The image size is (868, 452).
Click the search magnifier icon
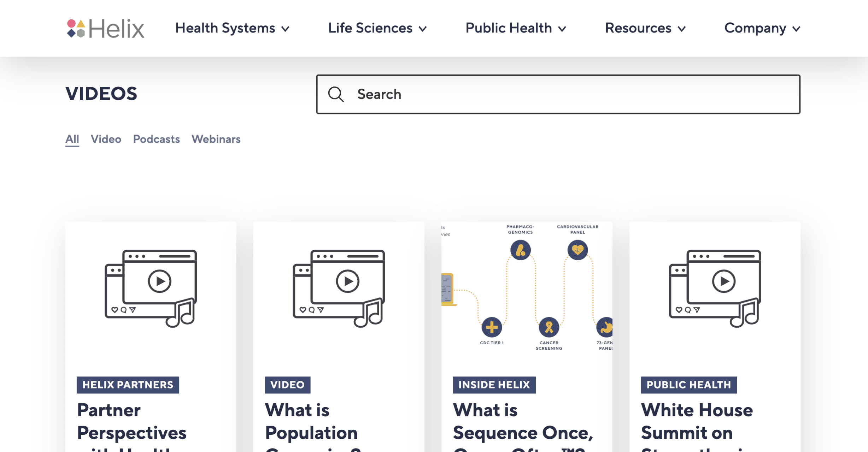tap(335, 94)
